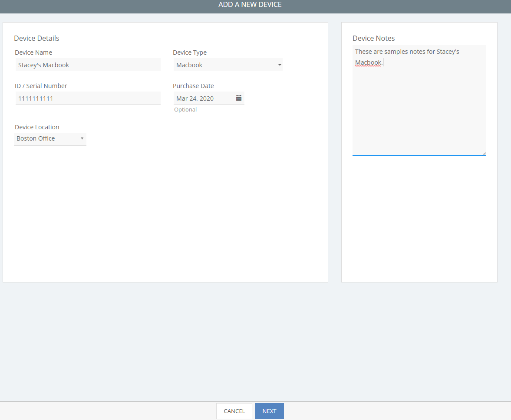Click the 'Device Notes' heading
The width and height of the screenshot is (511, 420).
[x=373, y=39]
